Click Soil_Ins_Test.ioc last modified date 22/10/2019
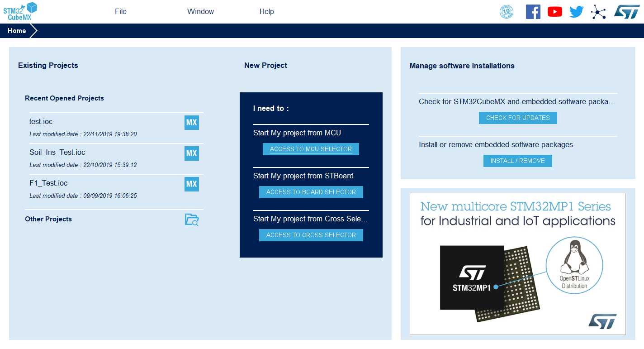The image size is (644, 349). (x=83, y=165)
